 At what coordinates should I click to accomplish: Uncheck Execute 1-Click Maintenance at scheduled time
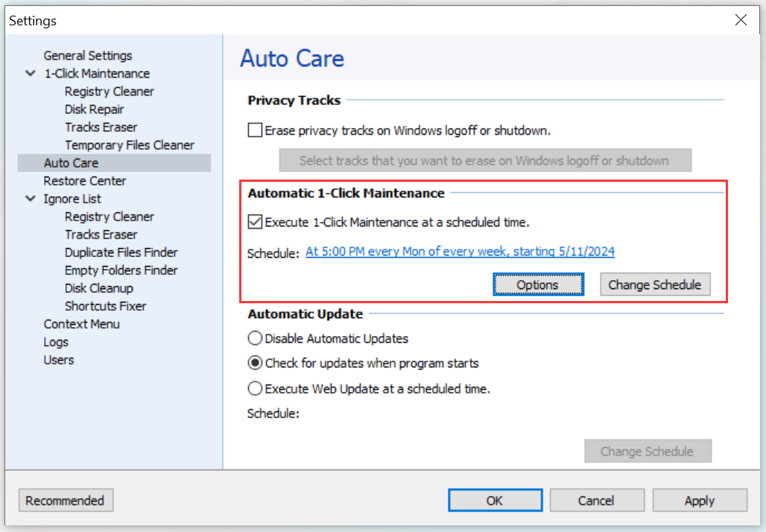[x=254, y=221]
